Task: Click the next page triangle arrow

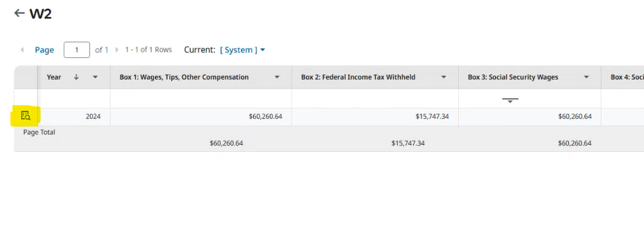Action: 117,50
